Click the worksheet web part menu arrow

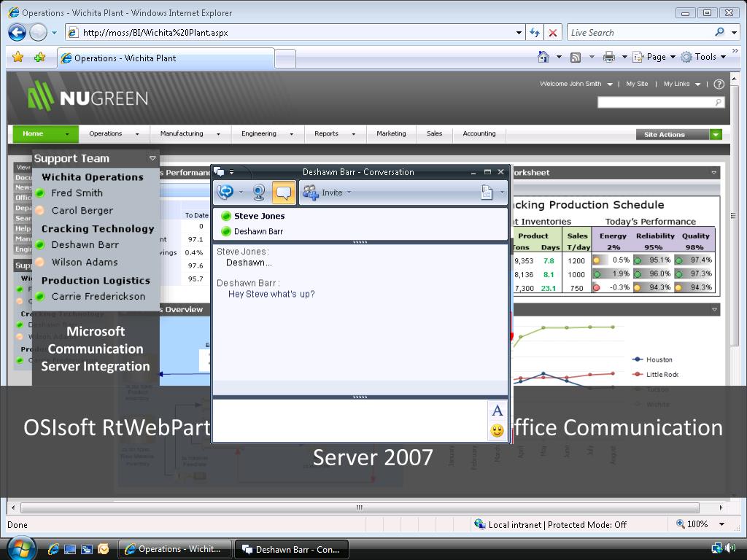click(713, 172)
